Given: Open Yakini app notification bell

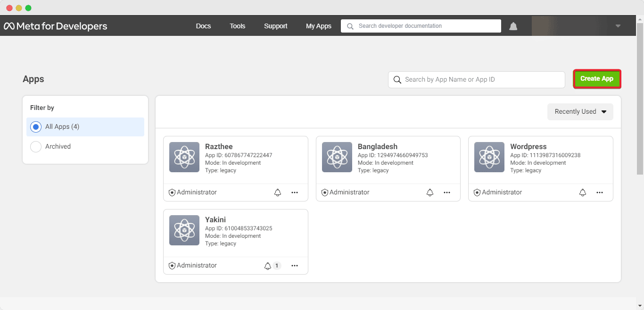Looking at the screenshot, I should coord(268,266).
